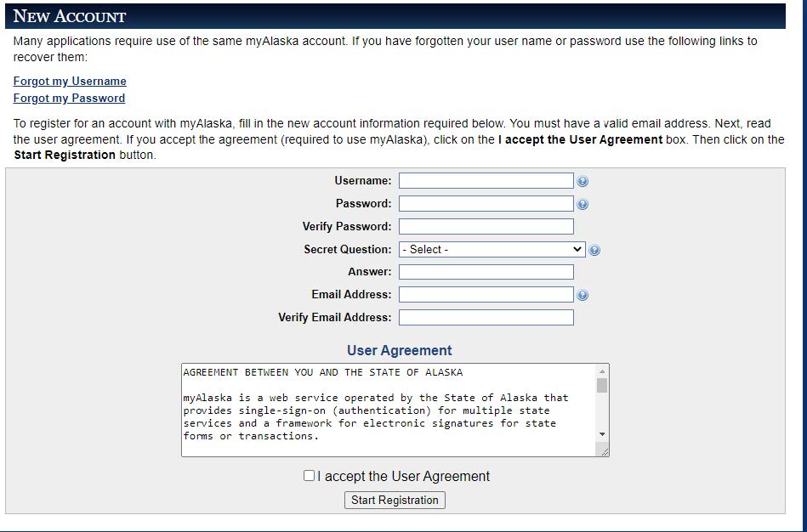The height and width of the screenshot is (532, 807).
Task: Expand the Secret Question dropdown
Action: click(492, 250)
